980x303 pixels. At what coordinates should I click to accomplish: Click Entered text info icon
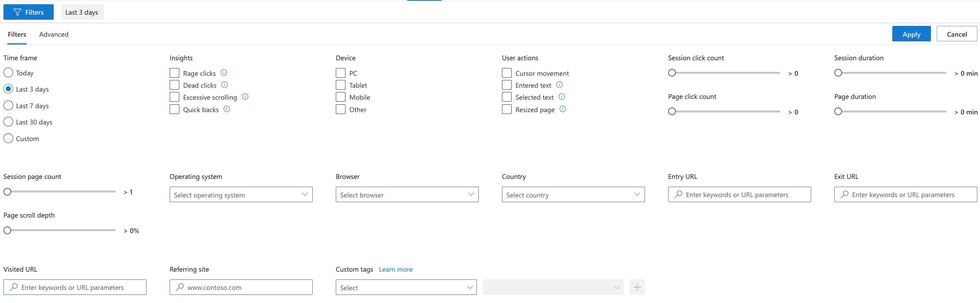[559, 85]
